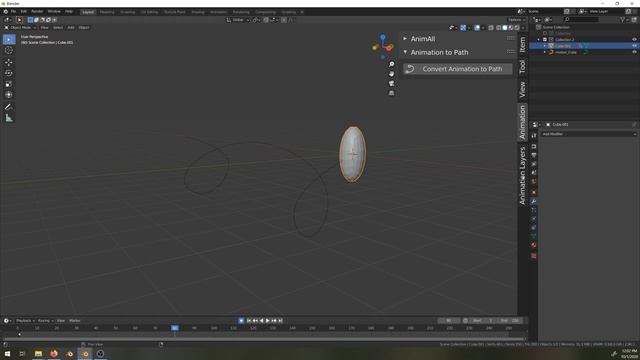Select the Cursor tool
Screen dimensions: 640x360
(9, 51)
